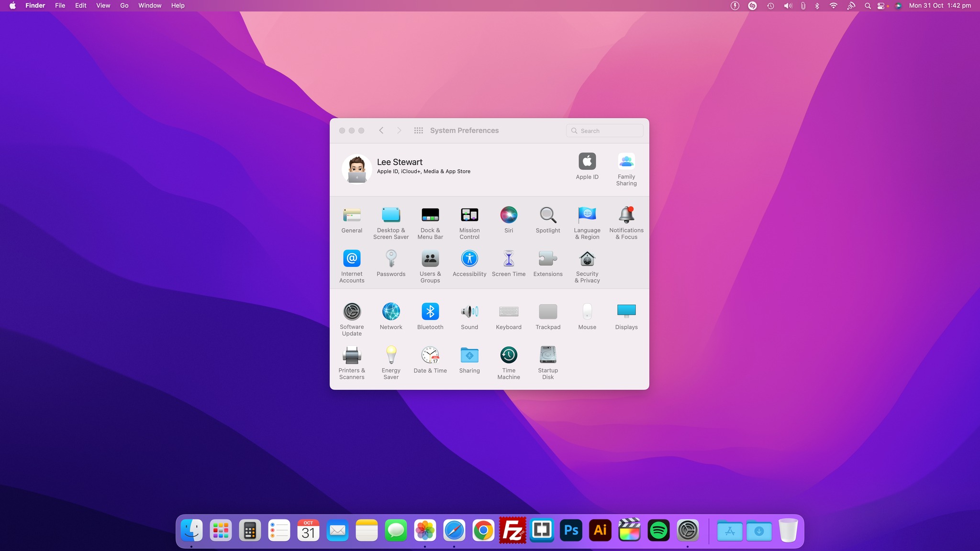The width and height of the screenshot is (980, 551).
Task: Open Screen Time preferences
Action: 509,264
